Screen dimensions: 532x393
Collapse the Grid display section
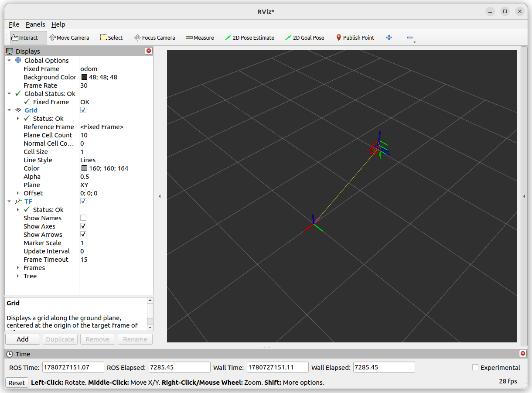click(x=9, y=110)
